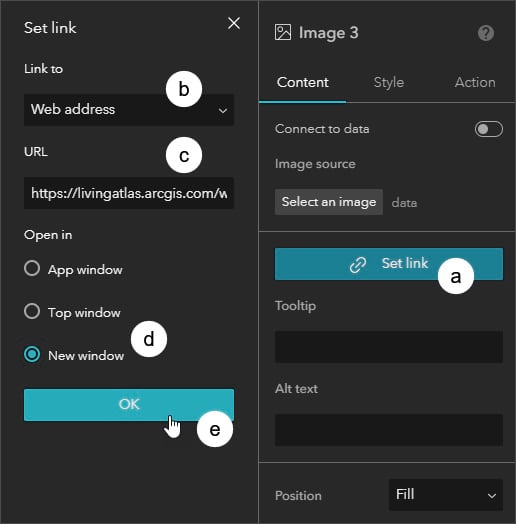Select the New window radio option
This screenshot has width=516, height=524.
(x=32, y=354)
